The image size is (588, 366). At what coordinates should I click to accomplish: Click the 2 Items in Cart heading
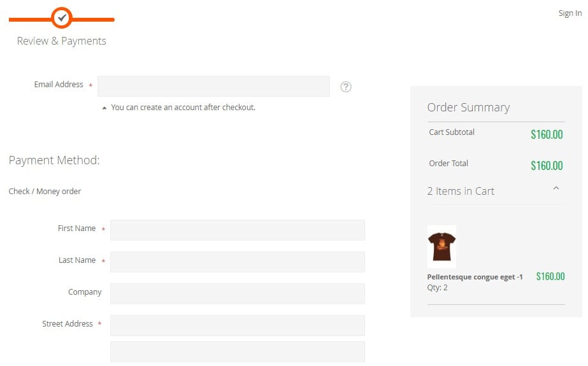point(461,191)
